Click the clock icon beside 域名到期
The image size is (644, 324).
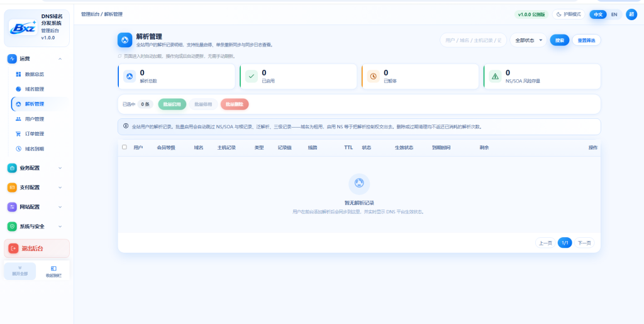18,148
